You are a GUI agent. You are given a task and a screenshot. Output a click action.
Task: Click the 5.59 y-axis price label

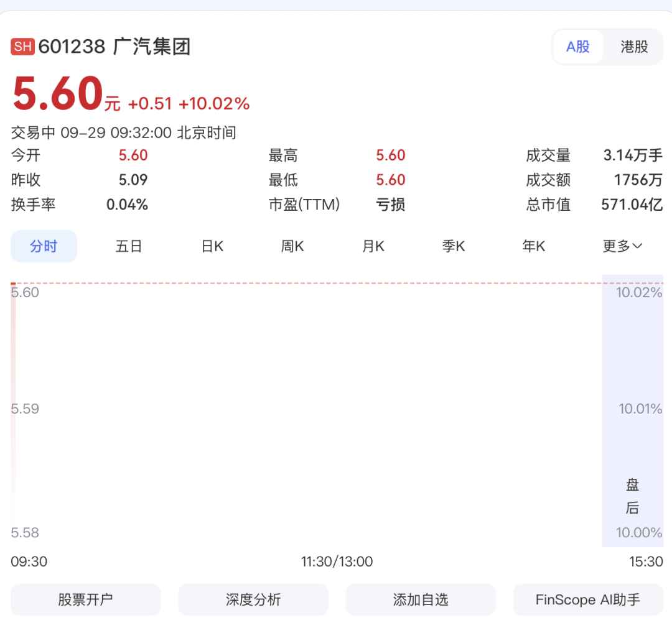pos(25,409)
